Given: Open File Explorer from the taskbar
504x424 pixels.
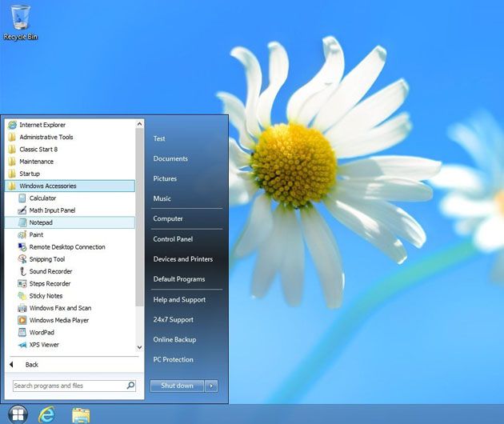Looking at the screenshot, I should (81, 415).
